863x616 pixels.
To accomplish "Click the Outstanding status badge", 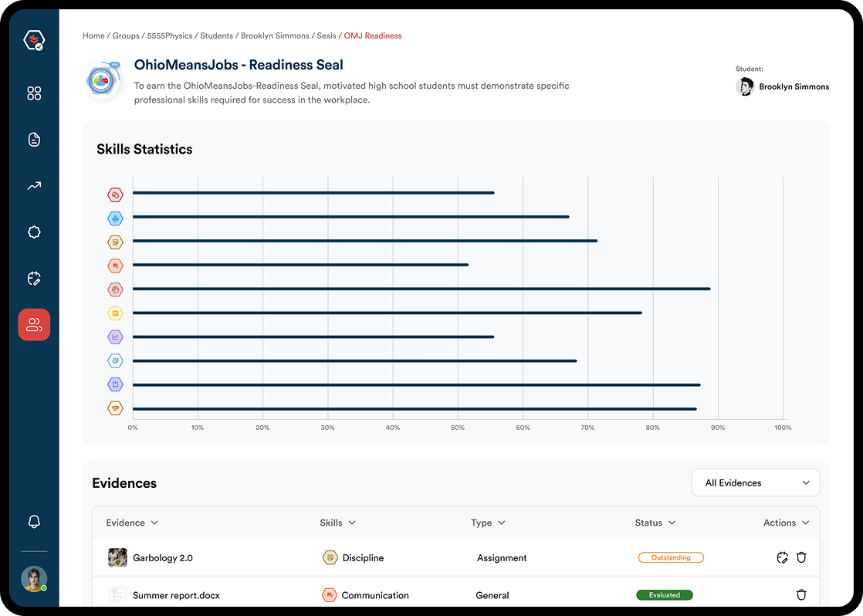I will (670, 557).
